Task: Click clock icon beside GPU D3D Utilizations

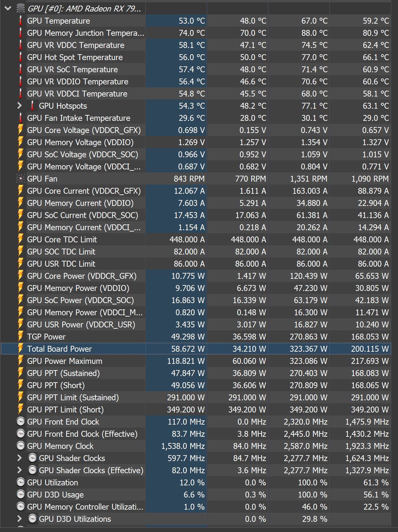Action: (32, 519)
